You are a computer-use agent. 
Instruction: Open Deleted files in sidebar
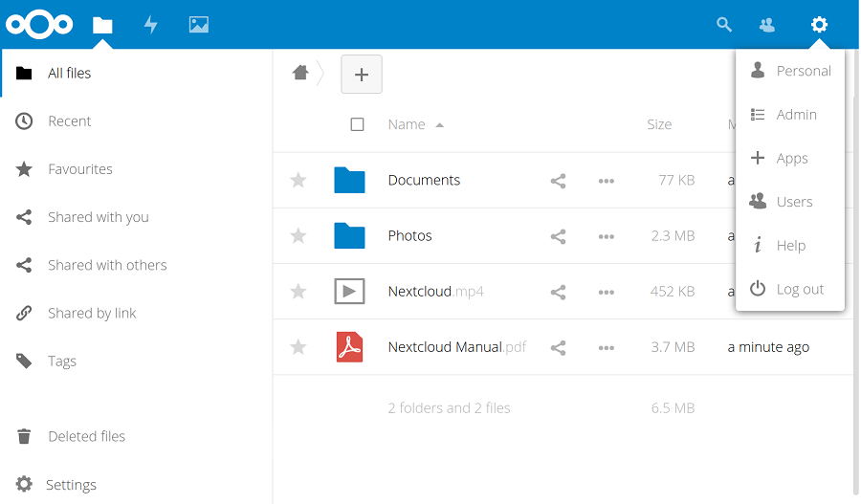tap(86, 436)
